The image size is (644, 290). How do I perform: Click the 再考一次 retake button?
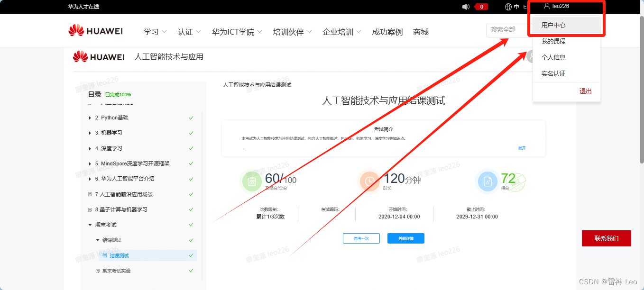(x=361, y=238)
